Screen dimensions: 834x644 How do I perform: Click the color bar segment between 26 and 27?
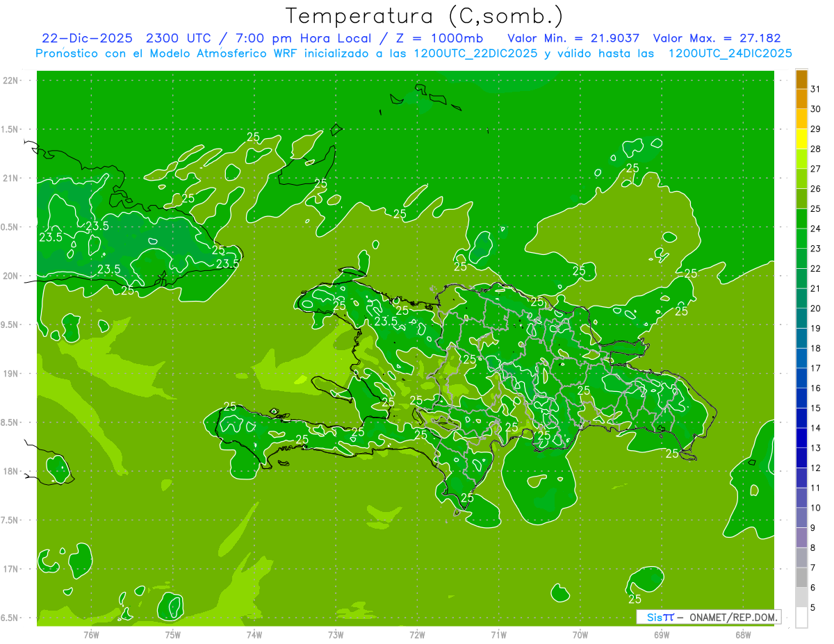tap(801, 179)
